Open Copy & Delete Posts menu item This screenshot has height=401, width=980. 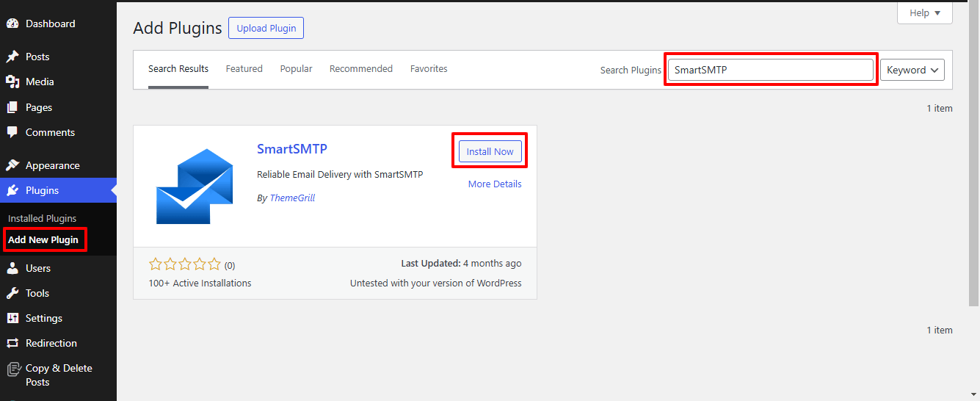[58, 375]
